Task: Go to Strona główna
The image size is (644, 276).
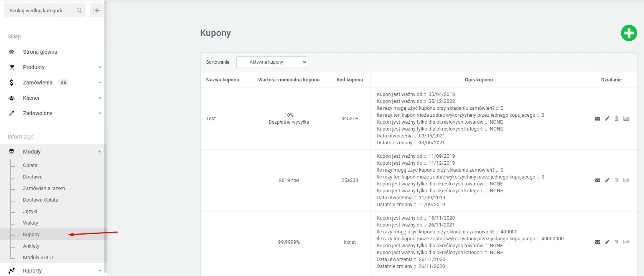Action: [x=40, y=52]
